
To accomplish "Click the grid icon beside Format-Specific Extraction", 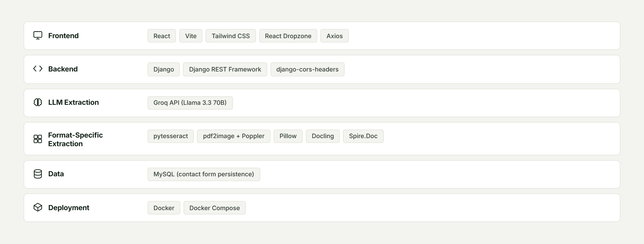I will tap(38, 139).
